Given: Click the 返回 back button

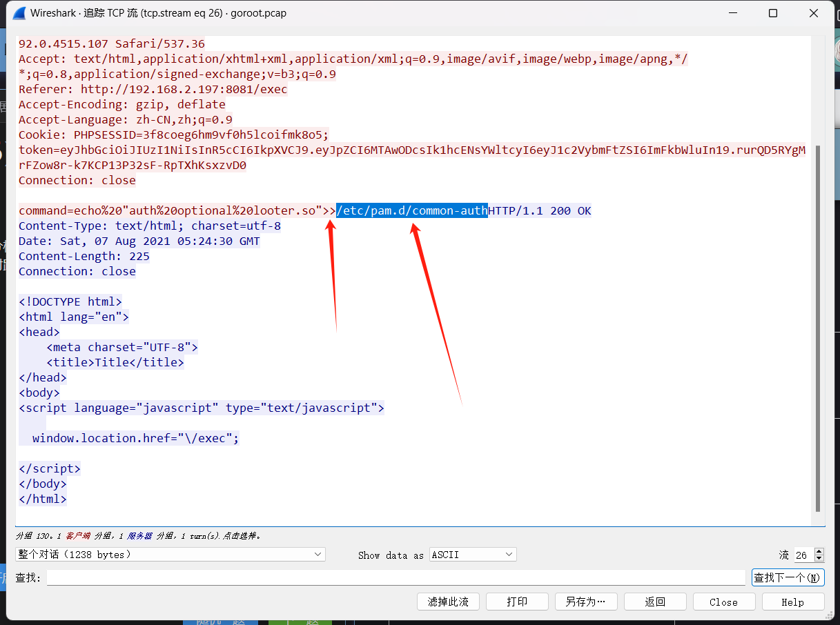Looking at the screenshot, I should (x=655, y=602).
